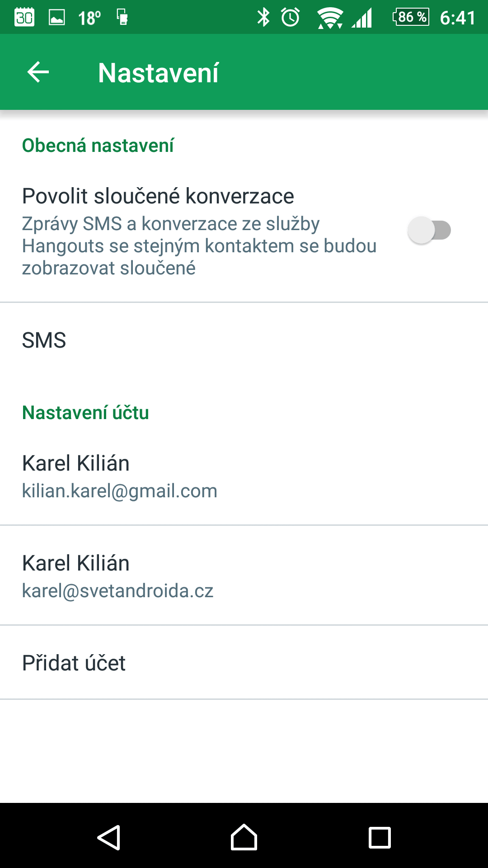Tap image notification icon in status bar
The width and height of the screenshot is (488, 868).
[57, 18]
